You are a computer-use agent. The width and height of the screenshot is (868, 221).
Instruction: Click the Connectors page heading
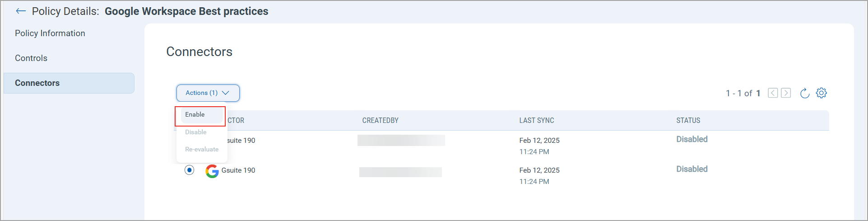(x=200, y=52)
